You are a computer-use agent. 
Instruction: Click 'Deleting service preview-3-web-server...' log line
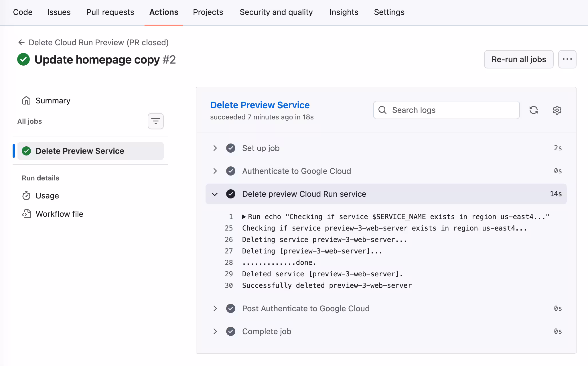(325, 240)
